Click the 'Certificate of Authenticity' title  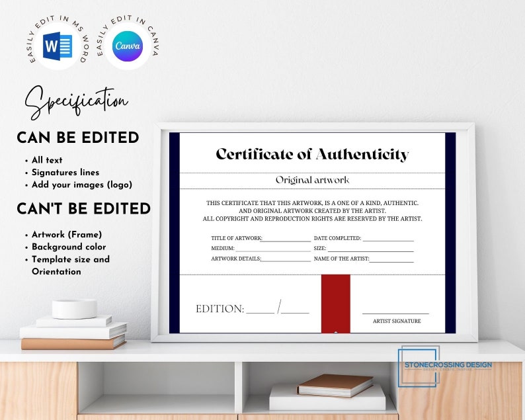click(x=312, y=154)
